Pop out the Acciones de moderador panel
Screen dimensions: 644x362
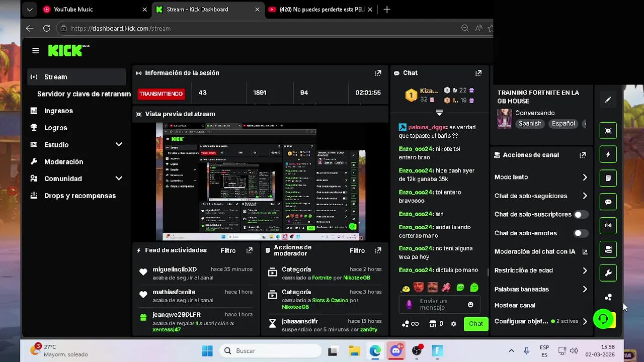pyautogui.click(x=378, y=250)
